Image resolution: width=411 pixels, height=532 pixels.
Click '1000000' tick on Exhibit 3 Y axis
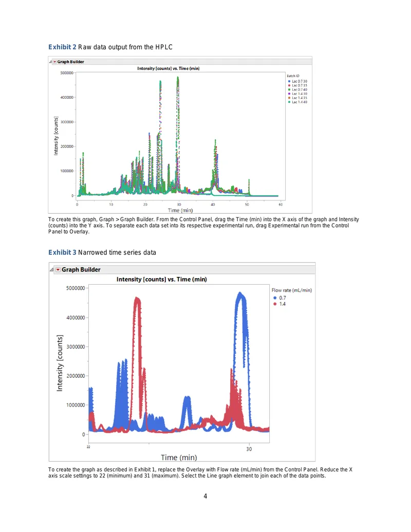pyautogui.click(x=76, y=405)
